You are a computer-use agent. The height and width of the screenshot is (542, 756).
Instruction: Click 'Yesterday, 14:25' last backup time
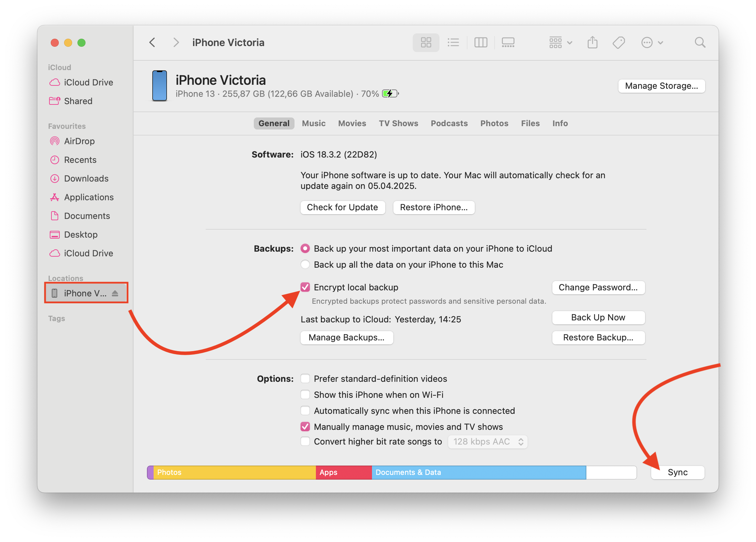point(428,319)
